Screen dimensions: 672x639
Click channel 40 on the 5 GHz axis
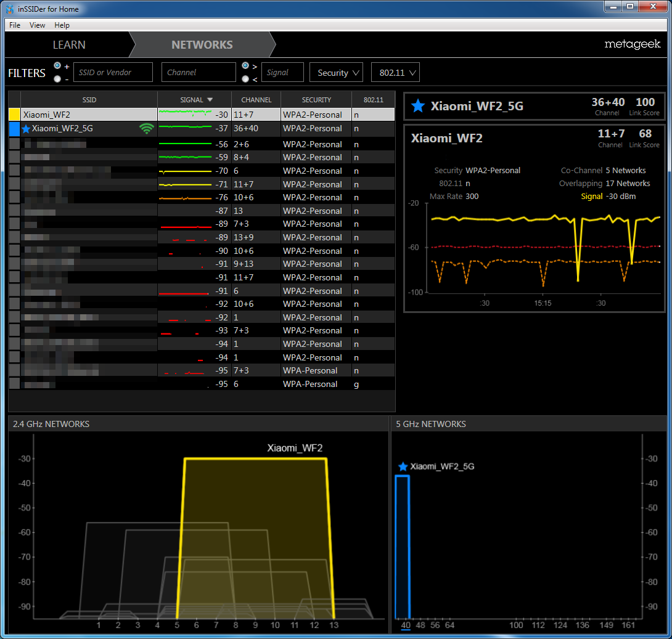pos(406,625)
